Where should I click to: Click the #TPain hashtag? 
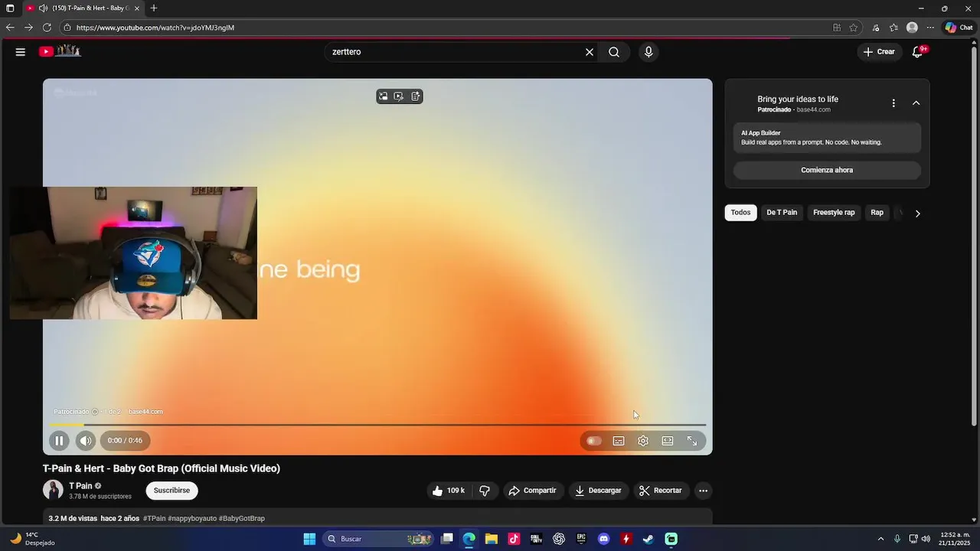point(154,518)
